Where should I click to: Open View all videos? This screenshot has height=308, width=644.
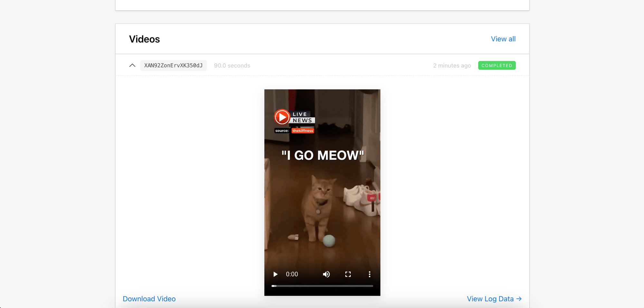pyautogui.click(x=503, y=39)
